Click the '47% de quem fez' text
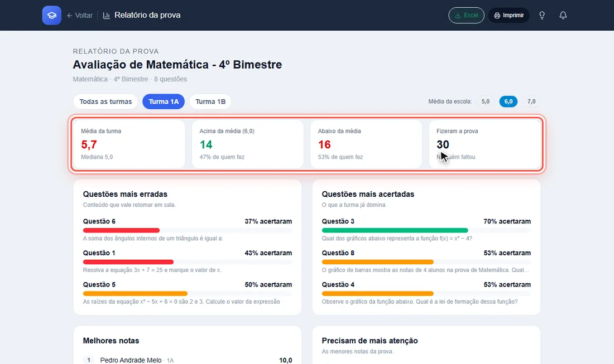Viewport: 614px width, 364px height. click(x=222, y=157)
